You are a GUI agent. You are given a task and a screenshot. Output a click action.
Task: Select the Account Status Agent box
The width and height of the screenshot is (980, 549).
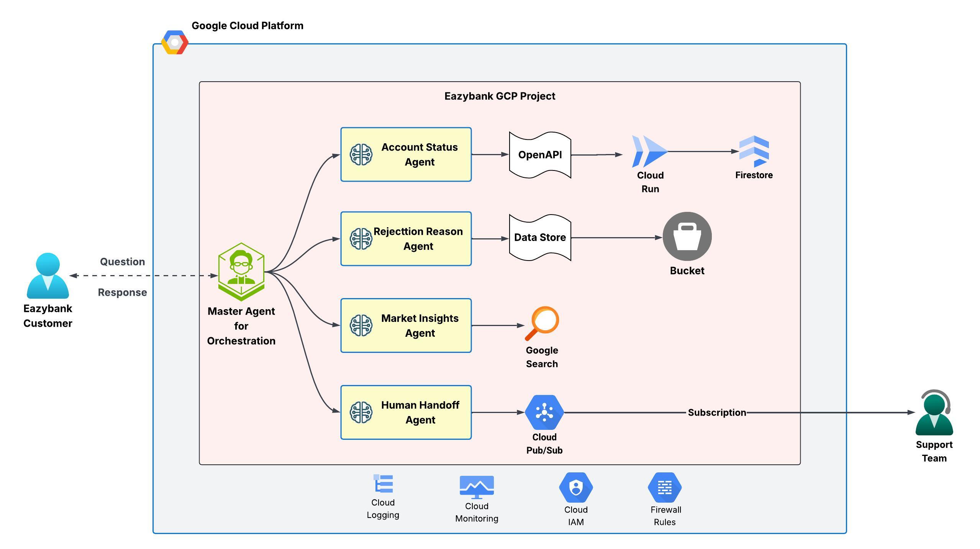pyautogui.click(x=406, y=154)
